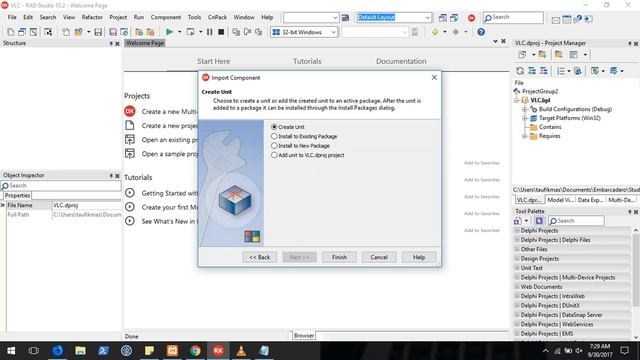
Task: Select Install to New Package radio button
Action: (x=274, y=146)
